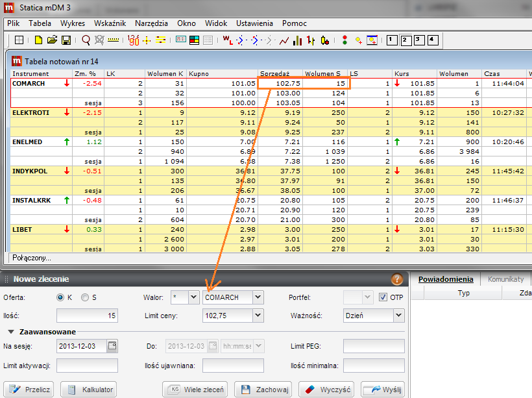Open the Wykres menu

(73, 23)
